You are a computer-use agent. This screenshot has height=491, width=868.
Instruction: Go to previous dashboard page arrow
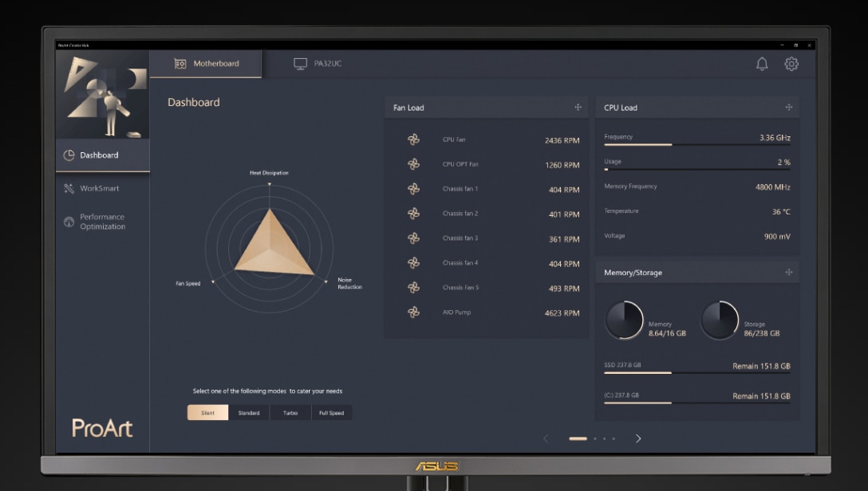pos(546,438)
